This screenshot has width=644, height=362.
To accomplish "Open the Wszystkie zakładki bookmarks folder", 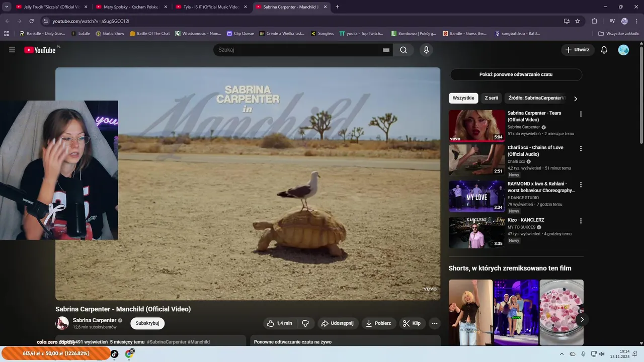I will 619,34.
